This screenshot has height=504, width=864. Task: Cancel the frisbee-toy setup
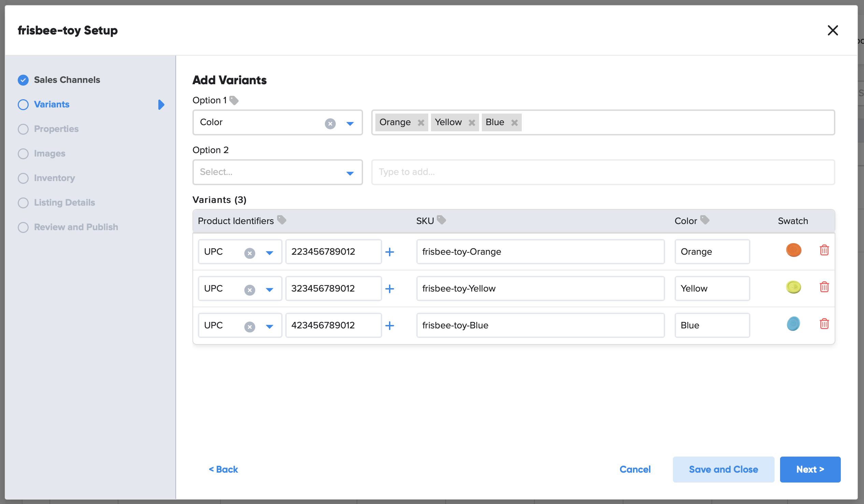click(x=635, y=470)
